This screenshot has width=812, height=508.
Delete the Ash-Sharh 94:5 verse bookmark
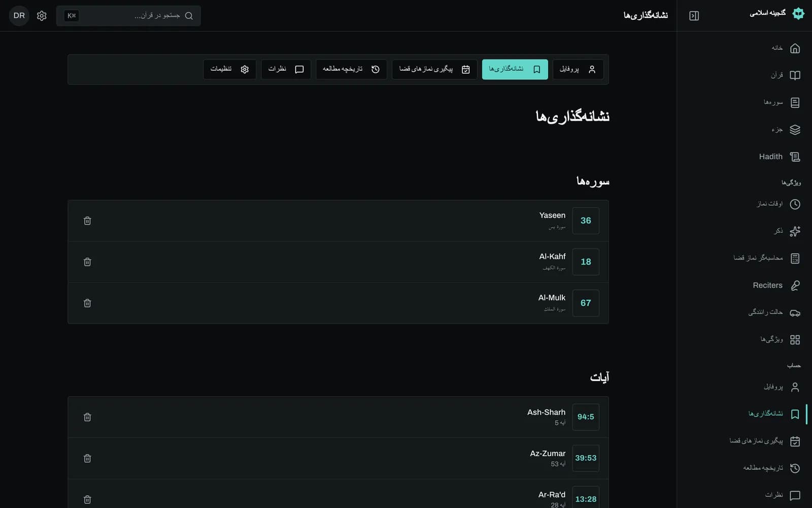click(x=87, y=417)
